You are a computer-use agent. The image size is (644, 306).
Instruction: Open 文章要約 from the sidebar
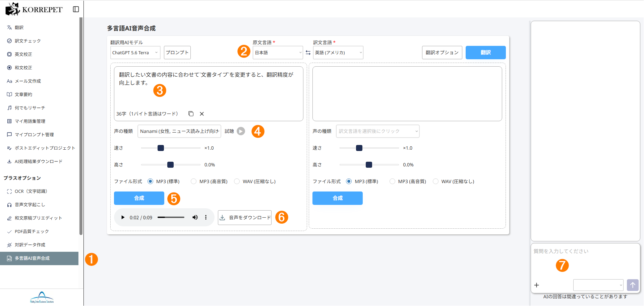(x=39, y=94)
